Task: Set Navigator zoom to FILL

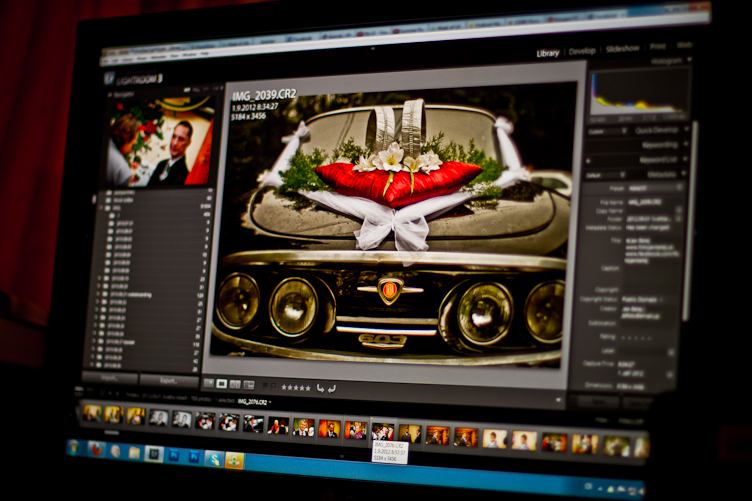Action: [x=197, y=89]
